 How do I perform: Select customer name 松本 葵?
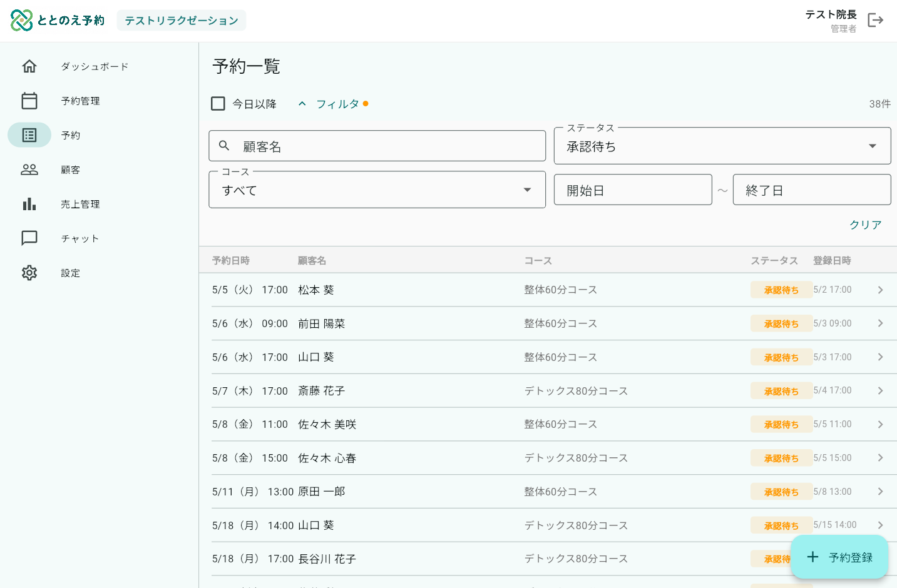coord(316,290)
